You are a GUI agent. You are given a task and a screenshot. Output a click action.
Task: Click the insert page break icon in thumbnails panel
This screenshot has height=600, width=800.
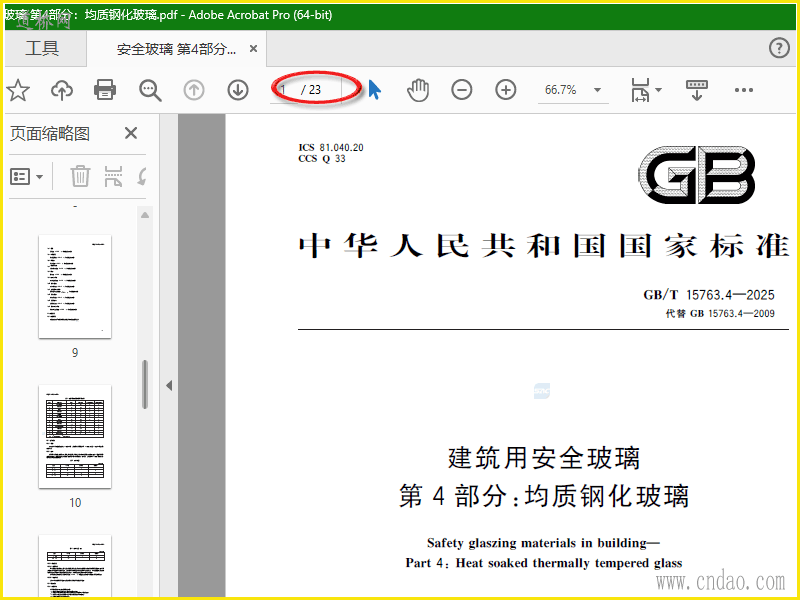coord(113,177)
